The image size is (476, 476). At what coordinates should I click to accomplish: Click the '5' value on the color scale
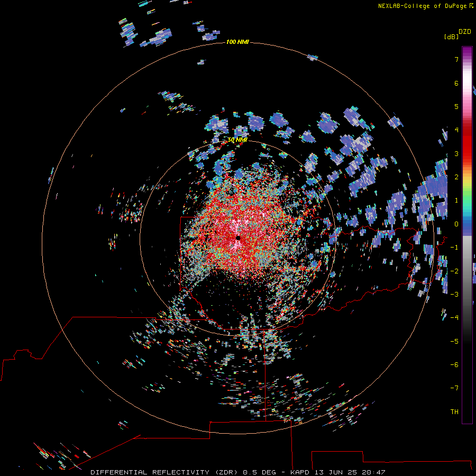coord(456,106)
